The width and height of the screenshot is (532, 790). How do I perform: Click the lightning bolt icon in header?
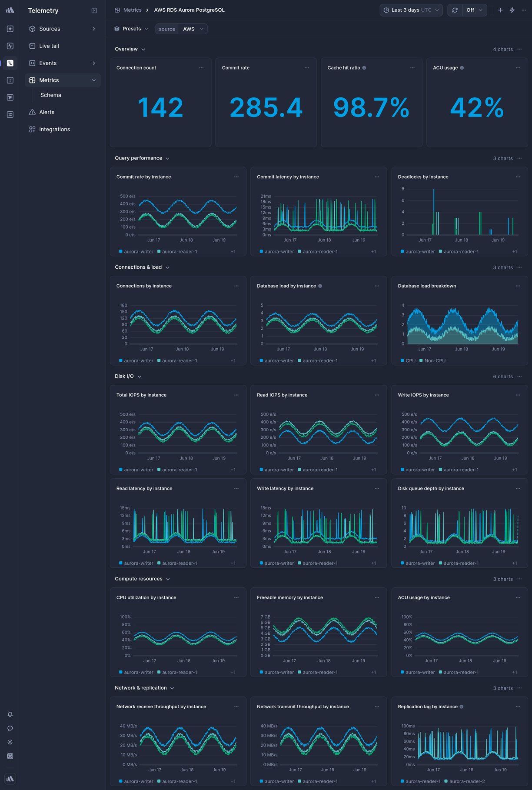[x=512, y=10]
